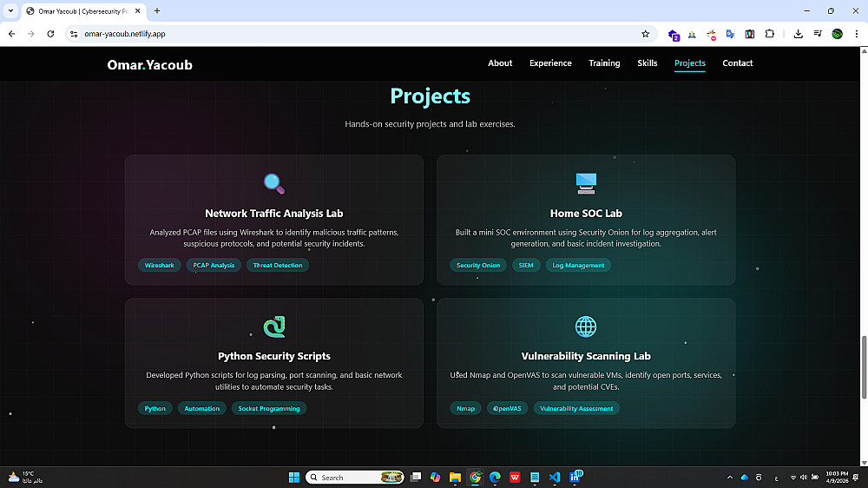Click the Threat Detection tag
868x488 pixels.
point(278,266)
